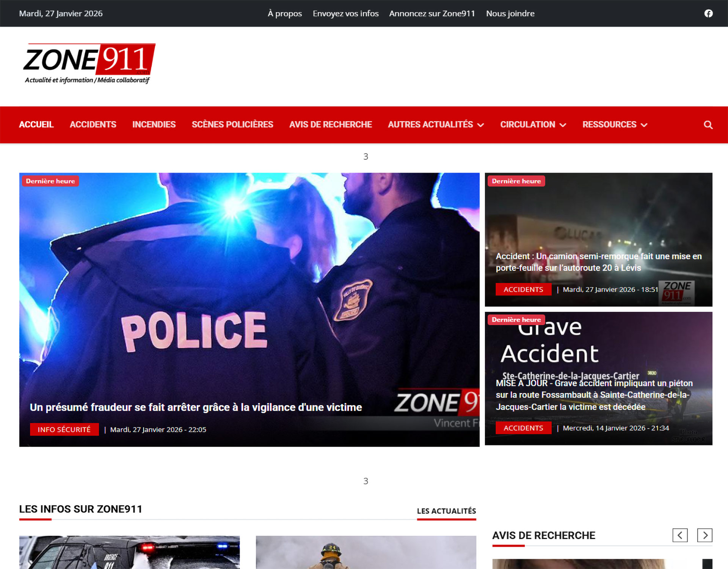
Task: Open Envoyez vos infos link
Action: point(345,14)
